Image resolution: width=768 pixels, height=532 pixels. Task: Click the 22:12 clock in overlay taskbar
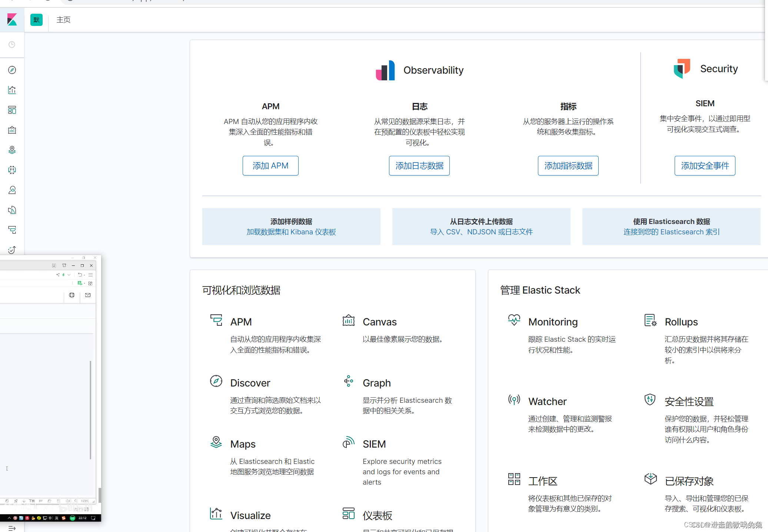tap(83, 518)
